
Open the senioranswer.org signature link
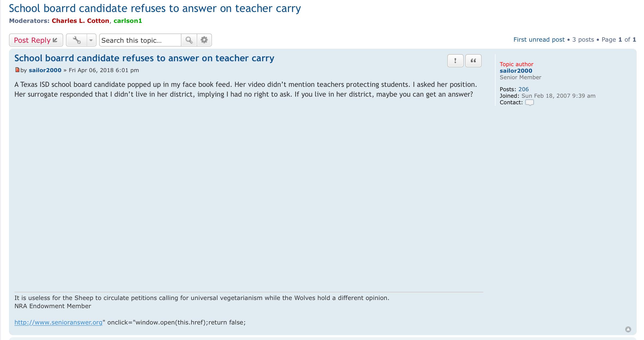point(58,323)
